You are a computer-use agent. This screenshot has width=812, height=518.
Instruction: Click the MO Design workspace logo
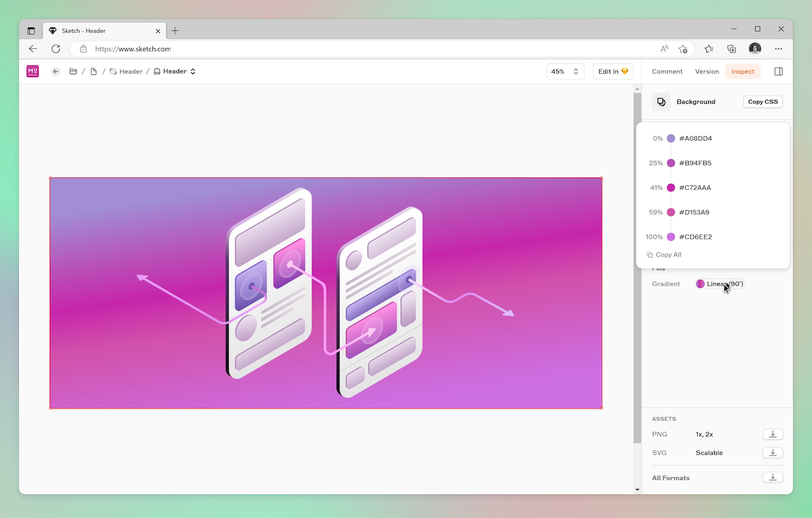click(33, 71)
